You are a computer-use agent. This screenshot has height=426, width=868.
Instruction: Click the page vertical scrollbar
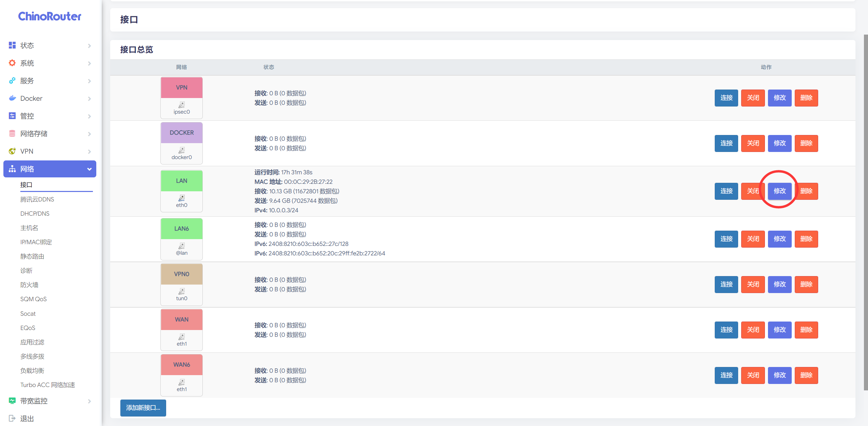pos(866,212)
